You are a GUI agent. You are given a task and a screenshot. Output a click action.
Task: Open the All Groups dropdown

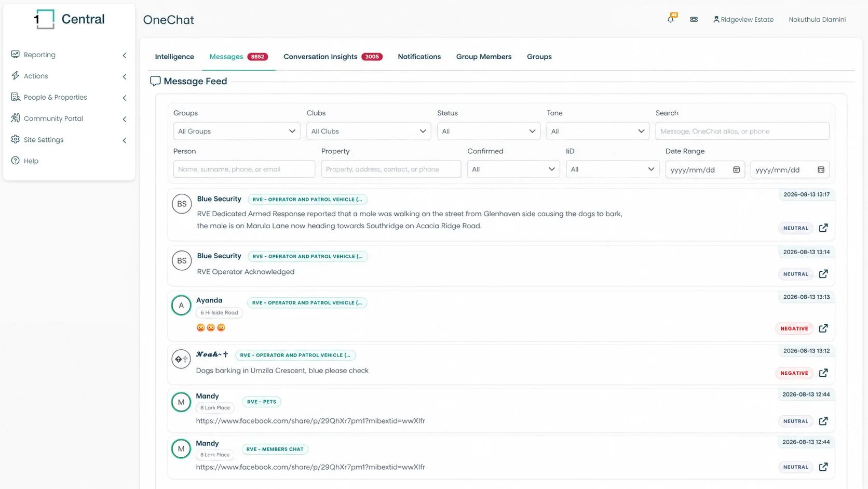[237, 131]
